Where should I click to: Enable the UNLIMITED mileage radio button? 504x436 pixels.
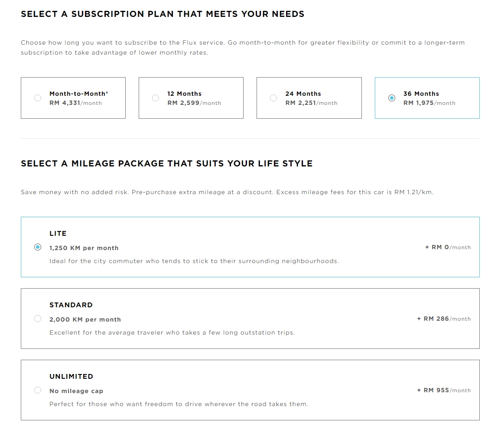[38, 390]
